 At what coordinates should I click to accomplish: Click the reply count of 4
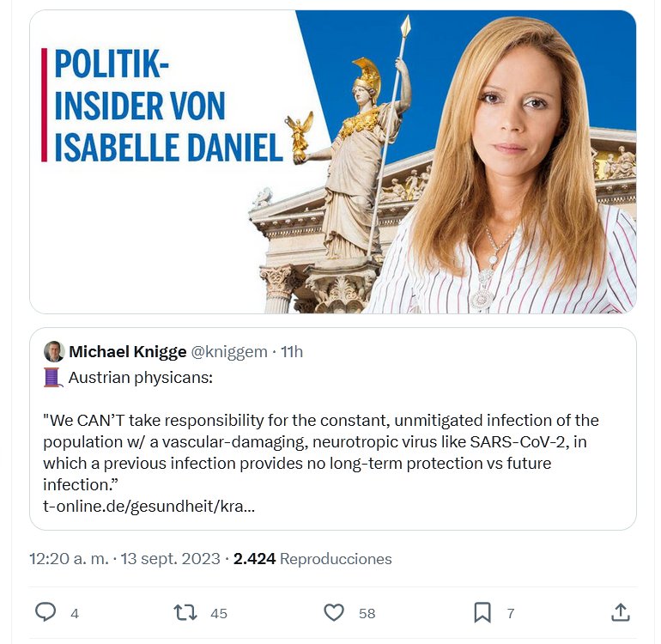[x=75, y=613]
